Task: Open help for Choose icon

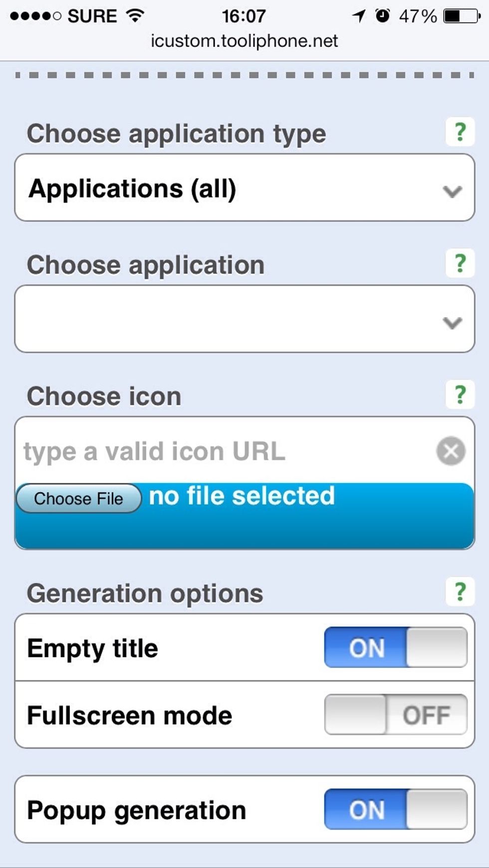Action: [460, 395]
